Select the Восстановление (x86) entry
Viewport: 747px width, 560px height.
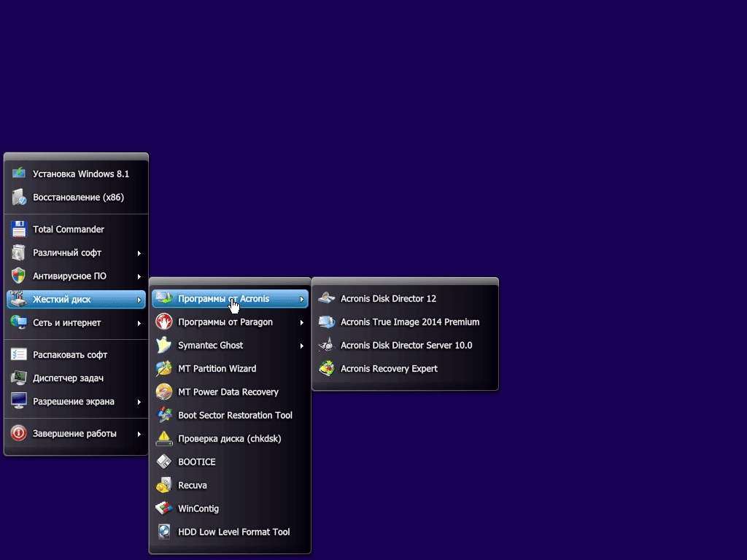tap(76, 197)
